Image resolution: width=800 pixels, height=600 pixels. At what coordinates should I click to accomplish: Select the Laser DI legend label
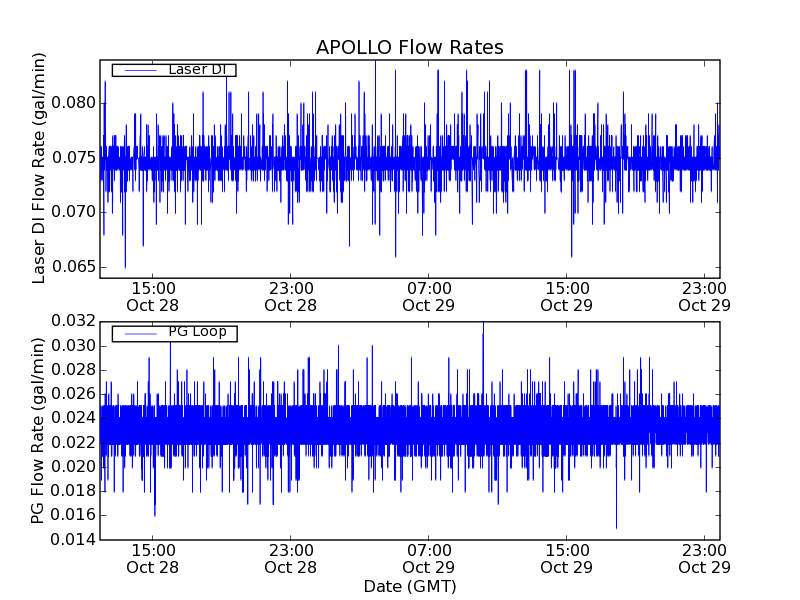coord(197,69)
